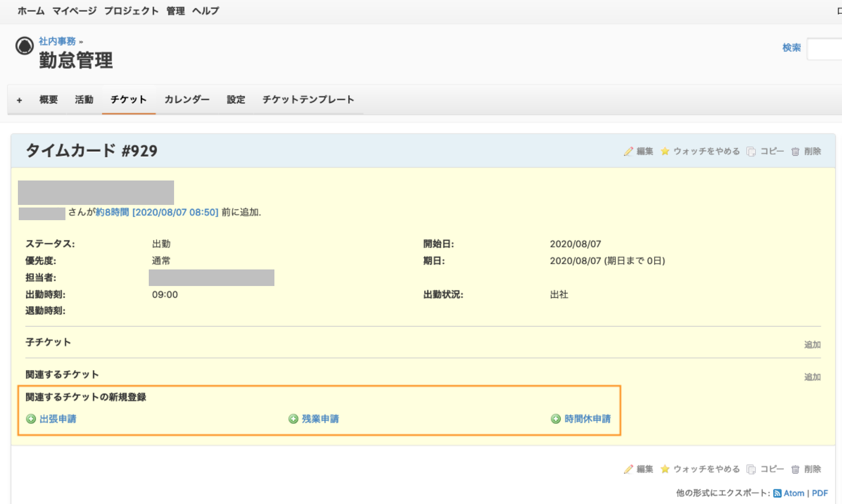Click the green plus icon next to 時間休申請

(555, 419)
